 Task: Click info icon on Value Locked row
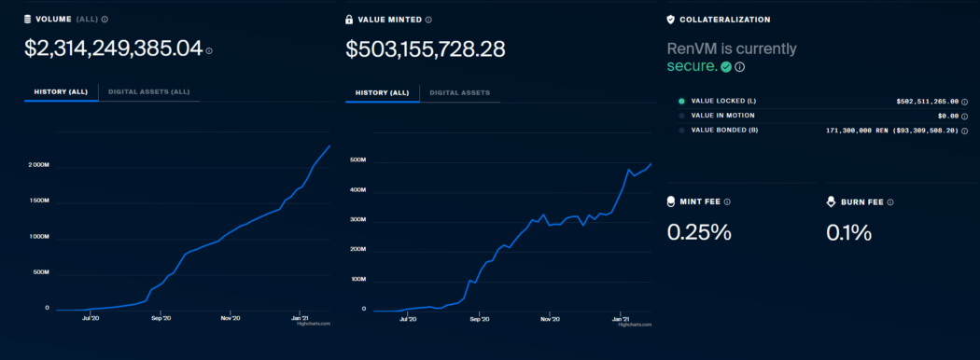point(964,102)
